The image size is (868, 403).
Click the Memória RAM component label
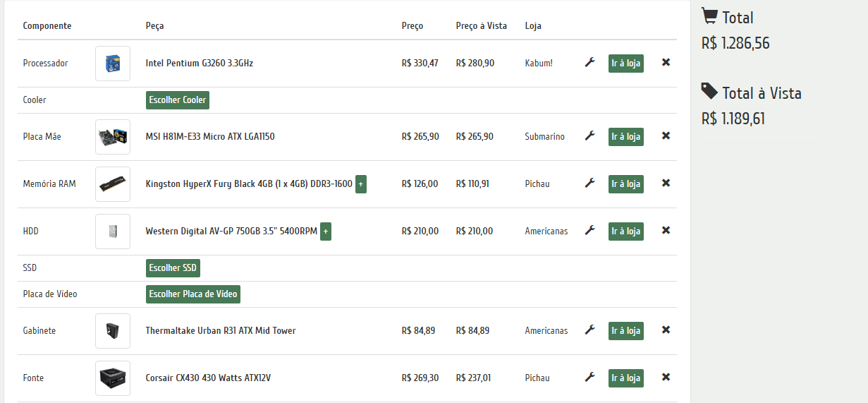(x=49, y=184)
